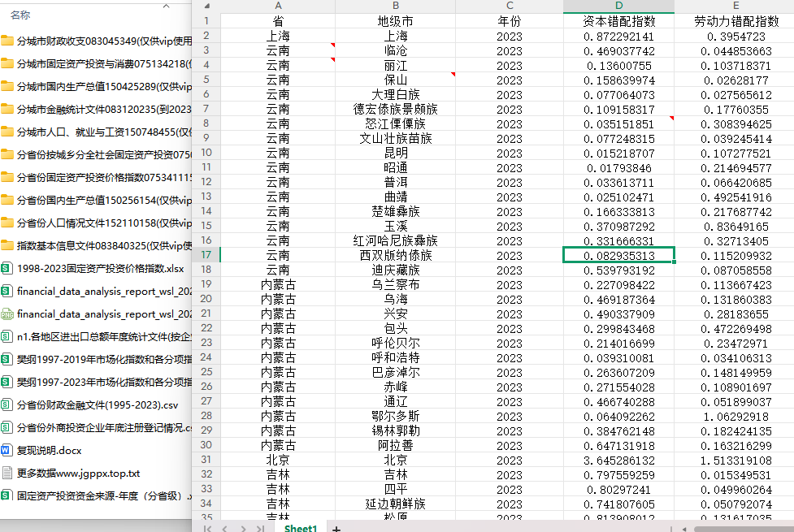Select the cell 0.647131918
Viewport: 794px width, 532px height.
618,445
